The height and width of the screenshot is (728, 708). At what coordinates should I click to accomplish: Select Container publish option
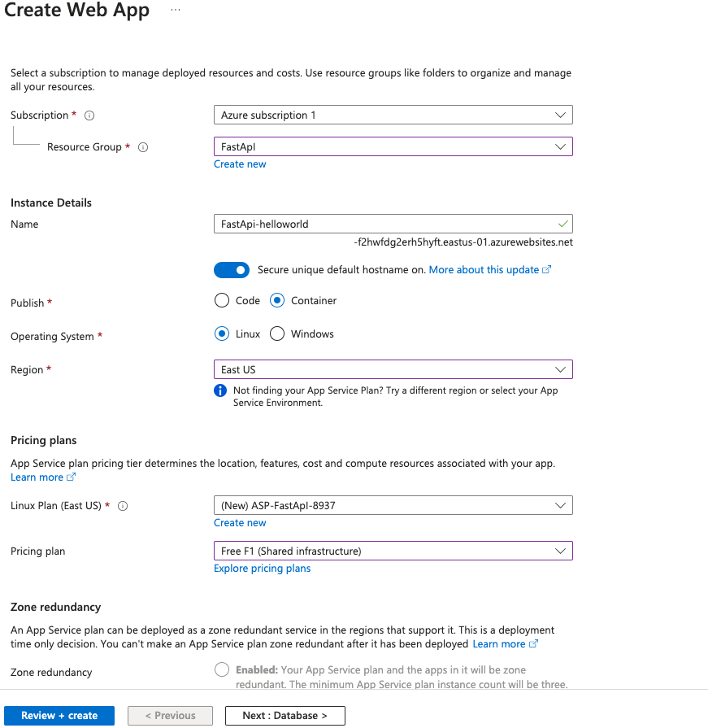[277, 301]
